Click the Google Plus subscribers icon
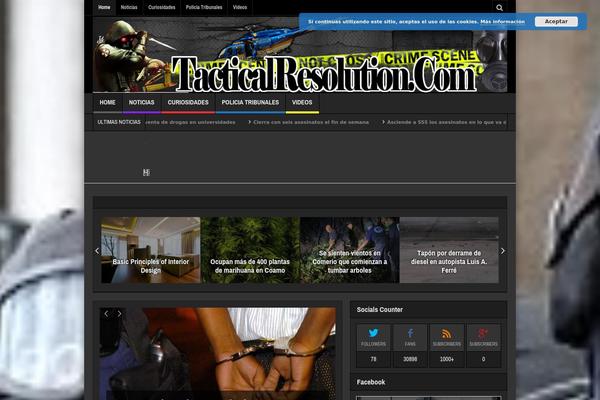The image size is (600, 400). coord(483,333)
